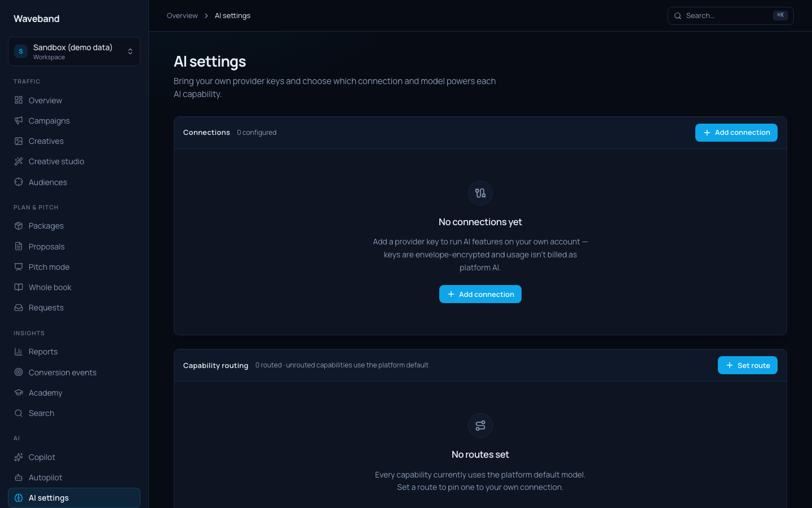Click the Reports chart icon
812x508 pixels.
point(19,352)
